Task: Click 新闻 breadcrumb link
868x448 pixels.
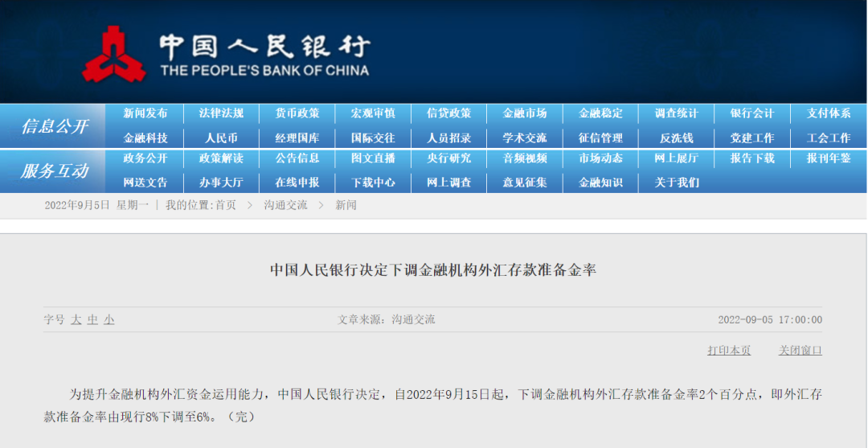Action: tap(346, 205)
